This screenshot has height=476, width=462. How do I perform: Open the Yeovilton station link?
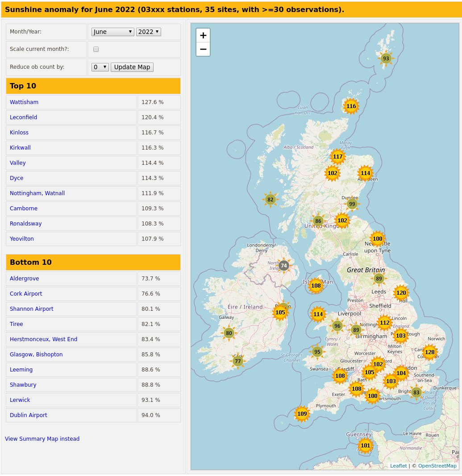pos(21,238)
